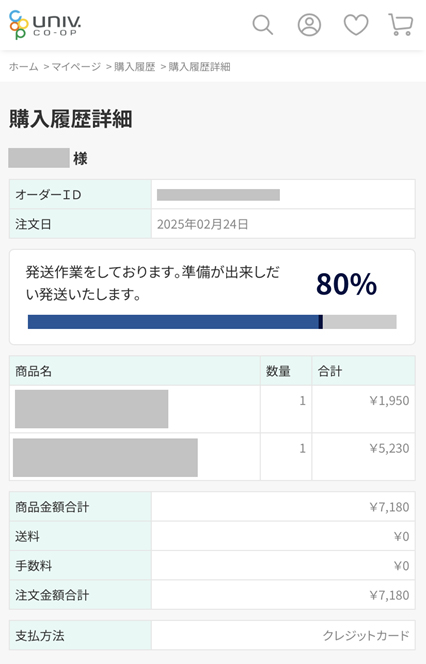Click the 送料 ¥0 row
The height and width of the screenshot is (664, 426).
(x=212, y=537)
